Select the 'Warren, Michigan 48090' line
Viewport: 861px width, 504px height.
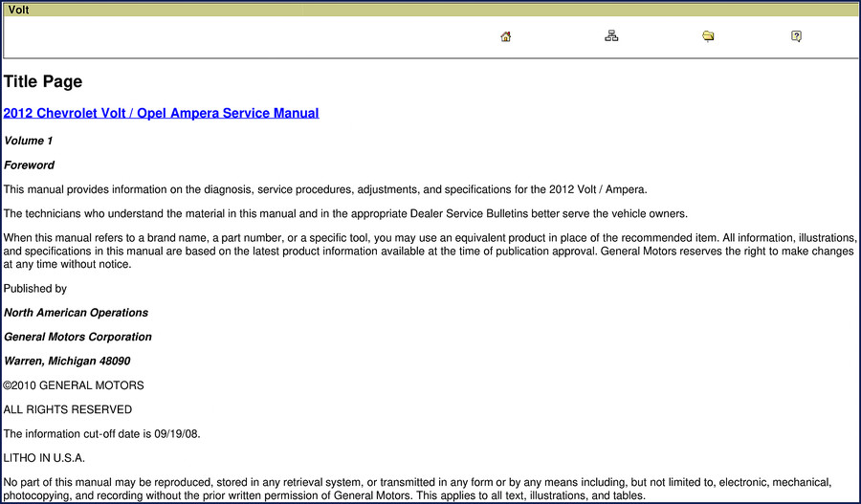click(67, 361)
